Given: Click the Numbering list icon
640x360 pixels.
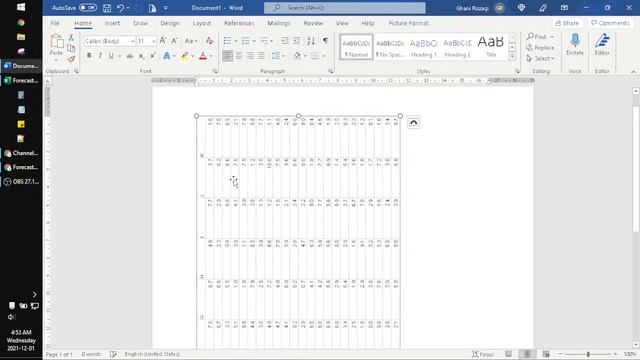Looking at the screenshot, I should [245, 41].
